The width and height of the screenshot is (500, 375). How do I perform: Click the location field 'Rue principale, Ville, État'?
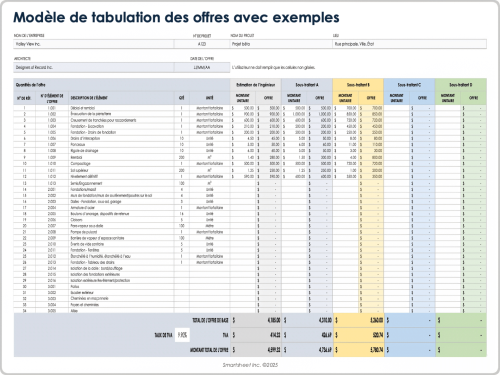tap(409, 44)
